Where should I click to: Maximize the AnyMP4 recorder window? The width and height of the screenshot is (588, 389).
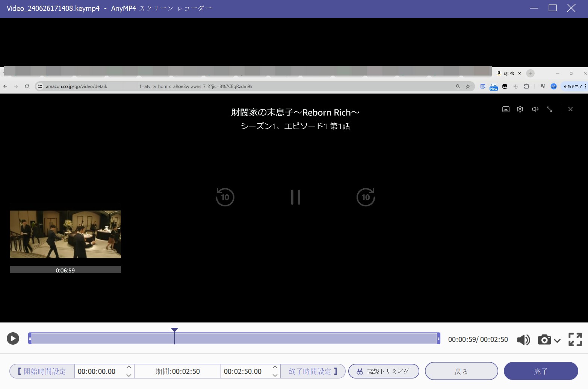click(553, 8)
